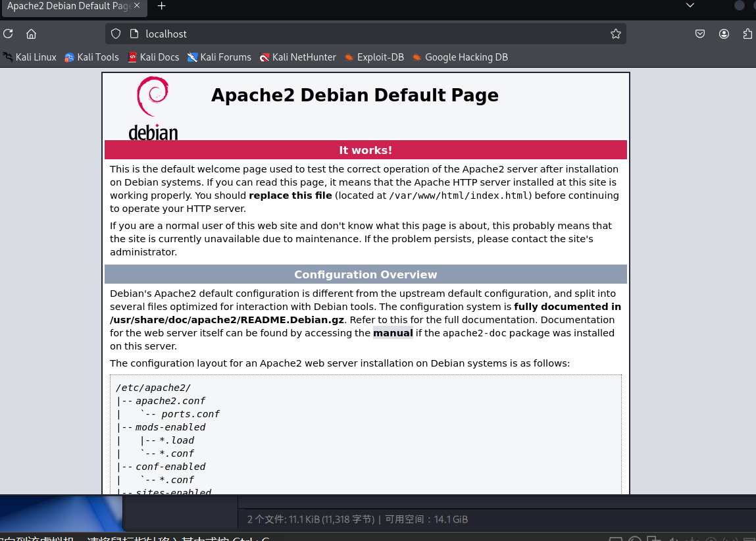This screenshot has width=756, height=541.
Task: Click the localhost address bar
Action: pyautogui.click(x=365, y=34)
